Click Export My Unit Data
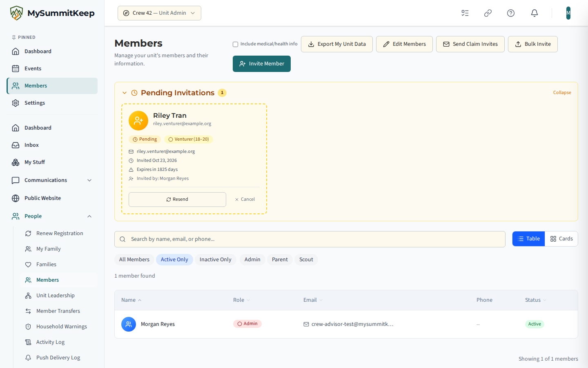Viewport: 588px width, 368px height. click(x=337, y=44)
